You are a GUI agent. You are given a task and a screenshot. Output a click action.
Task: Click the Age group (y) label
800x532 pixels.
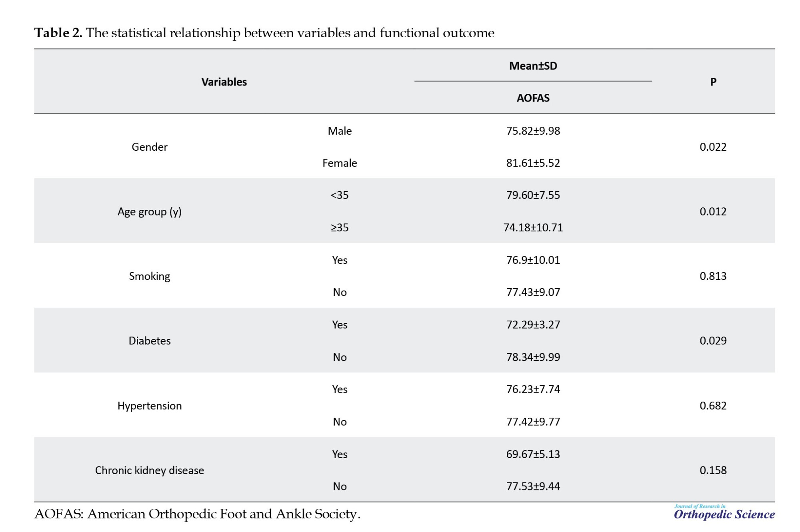pyautogui.click(x=150, y=212)
